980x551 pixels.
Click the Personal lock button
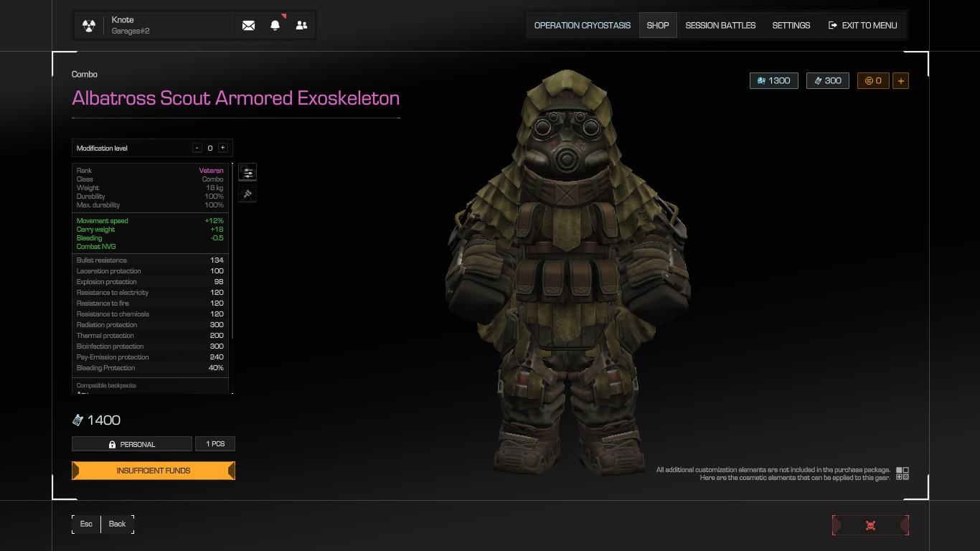[132, 444]
